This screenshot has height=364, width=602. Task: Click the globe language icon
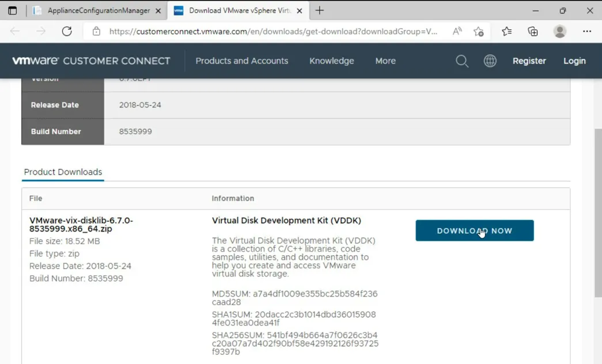(x=490, y=60)
